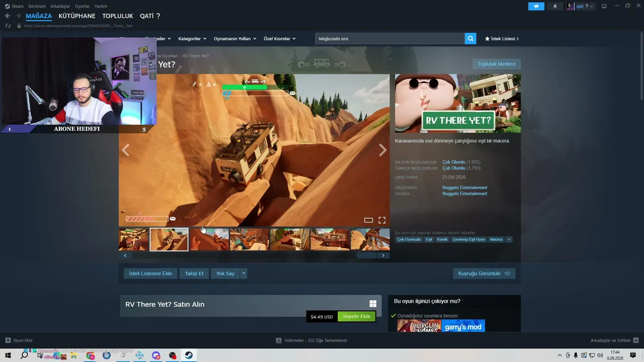Click the Çevrimiçi Eşli Oyun tag

coord(469,239)
